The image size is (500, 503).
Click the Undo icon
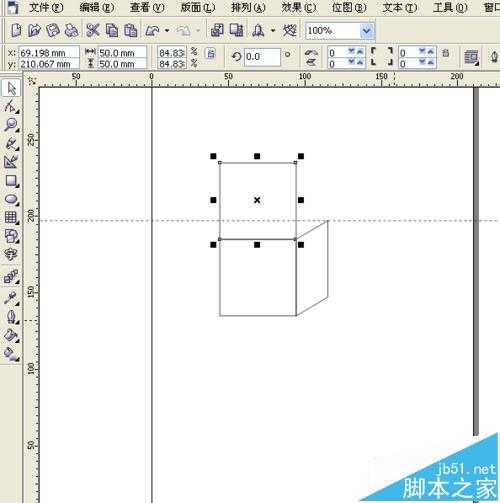click(x=152, y=31)
